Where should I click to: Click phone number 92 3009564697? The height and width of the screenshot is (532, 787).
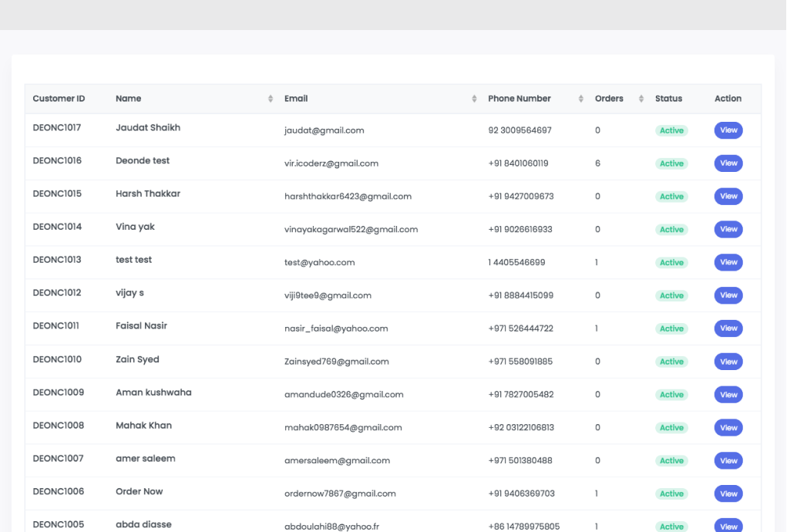[x=520, y=130]
